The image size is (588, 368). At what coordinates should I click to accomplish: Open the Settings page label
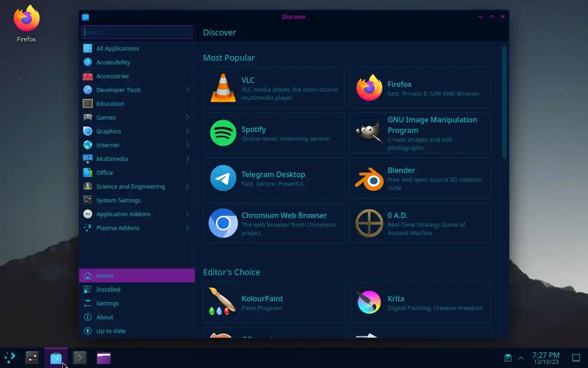107,303
